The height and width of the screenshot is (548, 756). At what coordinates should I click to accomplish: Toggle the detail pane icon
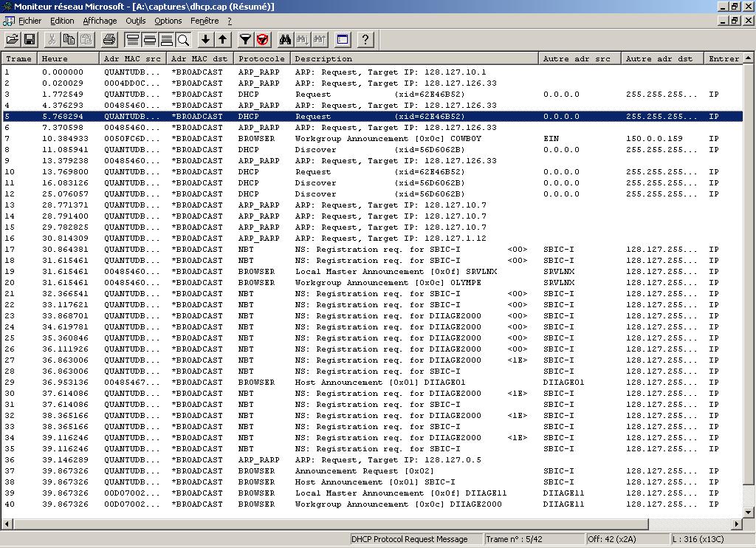point(149,40)
